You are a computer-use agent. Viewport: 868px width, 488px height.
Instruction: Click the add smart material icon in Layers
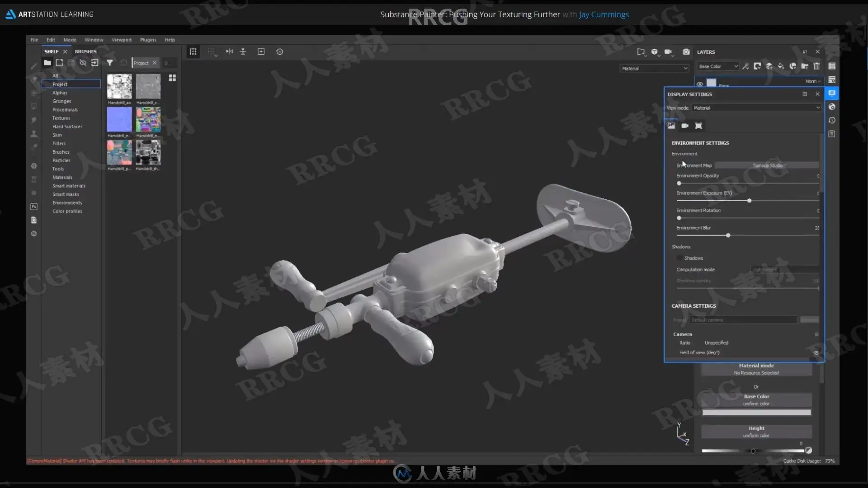pyautogui.click(x=793, y=66)
